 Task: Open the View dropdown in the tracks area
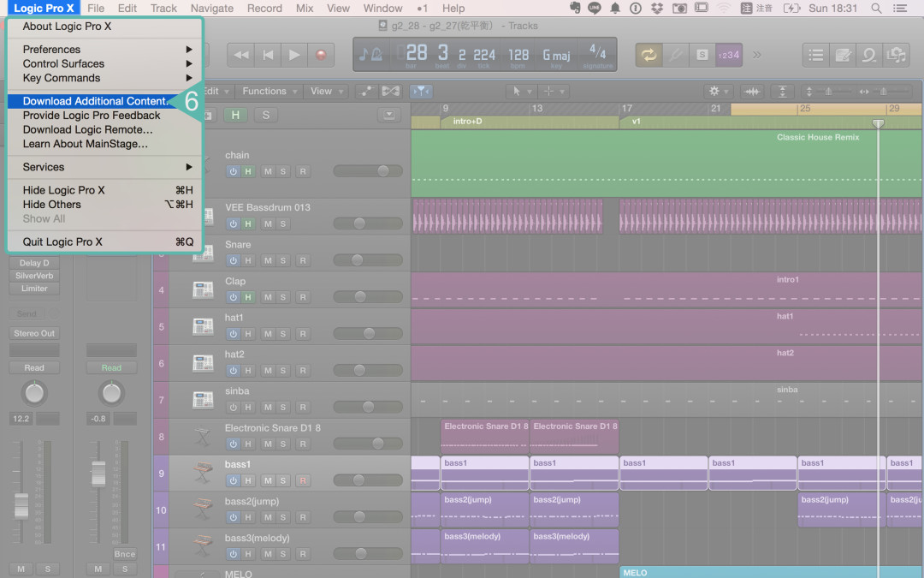(323, 91)
